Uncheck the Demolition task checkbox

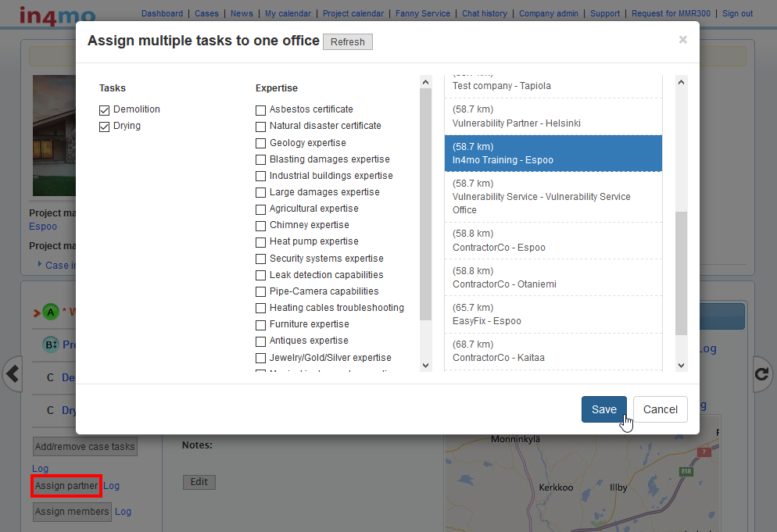pyautogui.click(x=105, y=110)
